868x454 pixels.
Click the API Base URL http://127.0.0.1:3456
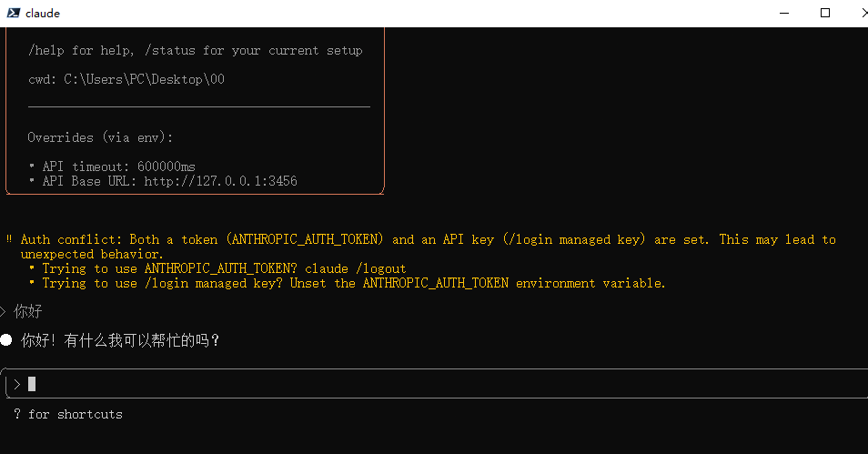pyautogui.click(x=220, y=181)
